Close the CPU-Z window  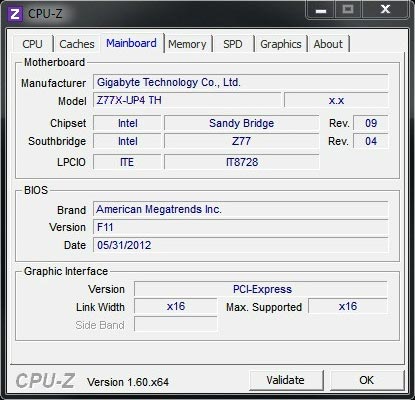[385, 10]
